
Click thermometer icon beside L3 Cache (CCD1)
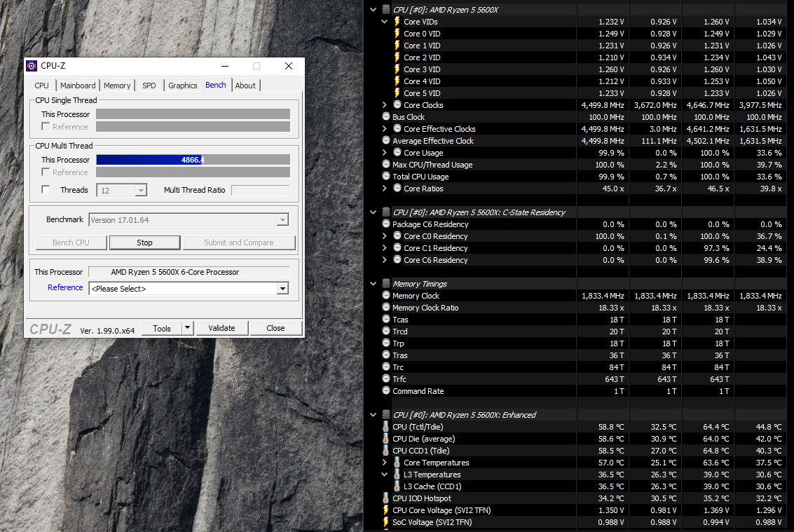pyautogui.click(x=397, y=486)
